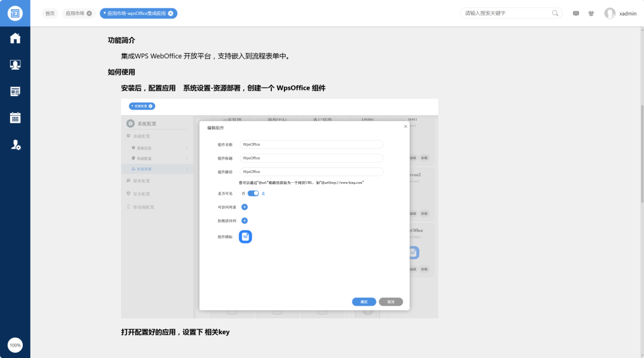Switch to the 应用市场 tab
Viewport: 644px width, 358px height.
pos(75,14)
